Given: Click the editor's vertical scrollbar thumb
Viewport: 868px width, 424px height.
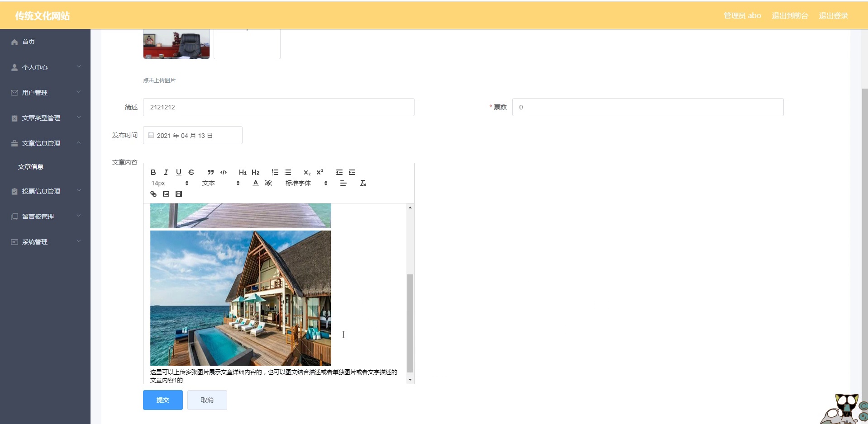Looking at the screenshot, I should pyautogui.click(x=410, y=323).
